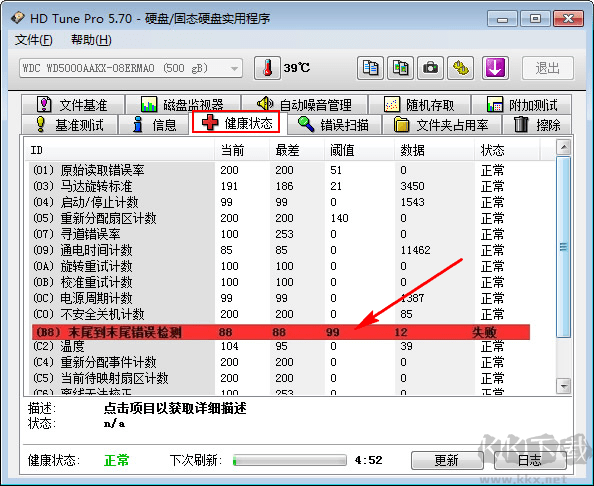This screenshot has width=594, height=486.
Task: Switch to the 信息 tab
Action: [x=154, y=125]
